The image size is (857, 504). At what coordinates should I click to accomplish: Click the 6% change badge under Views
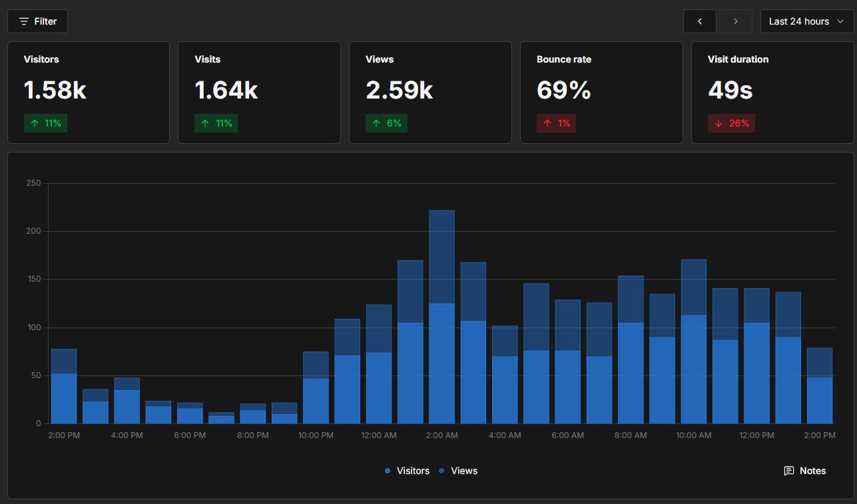387,123
